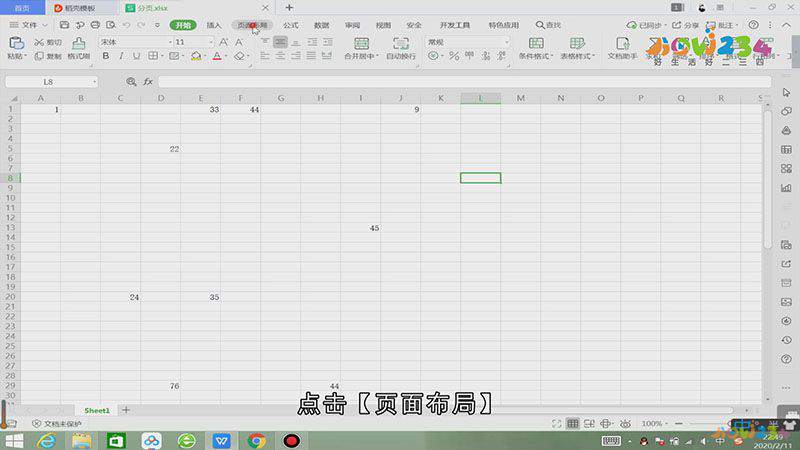
Task: Open the Start (开始) ribbon tab
Action: click(183, 25)
